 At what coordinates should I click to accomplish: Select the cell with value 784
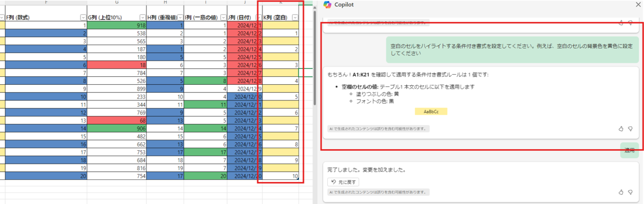pos(116,72)
